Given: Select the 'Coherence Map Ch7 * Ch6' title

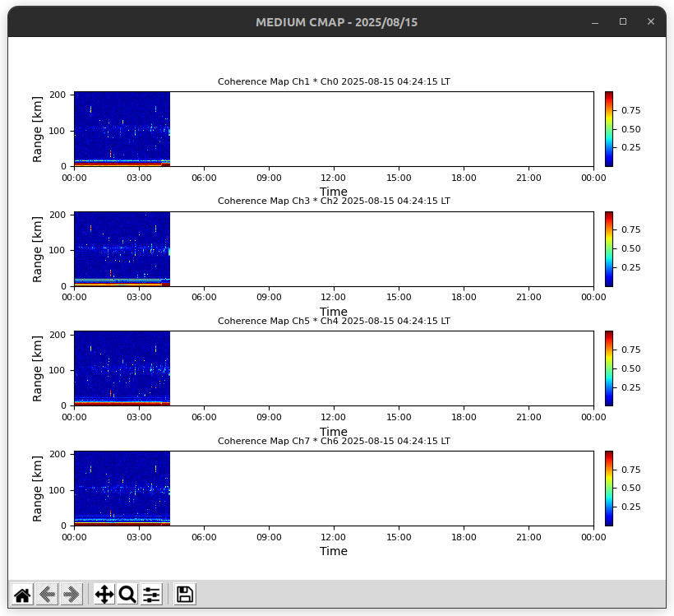Looking at the screenshot, I should pyautogui.click(x=334, y=441).
